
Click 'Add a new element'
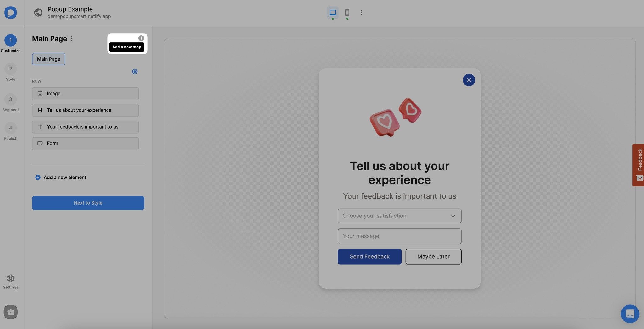60,177
